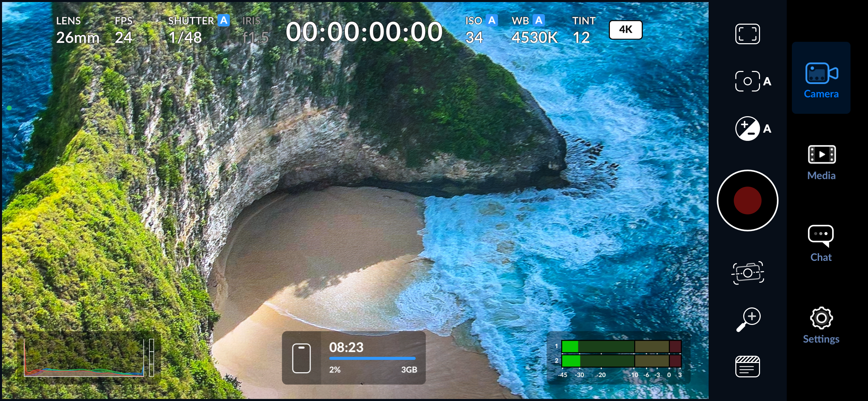The width and height of the screenshot is (868, 401).
Task: Disable auto ISO
Action: tap(492, 21)
